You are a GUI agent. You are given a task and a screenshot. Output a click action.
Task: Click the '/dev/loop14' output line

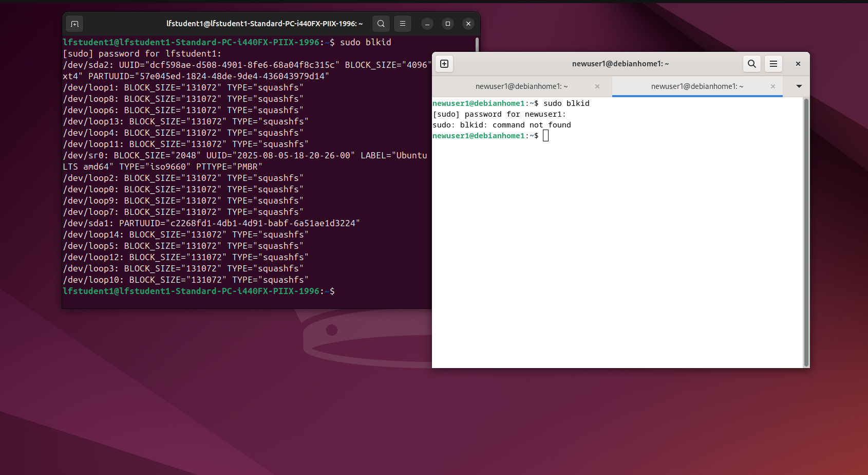tap(186, 234)
